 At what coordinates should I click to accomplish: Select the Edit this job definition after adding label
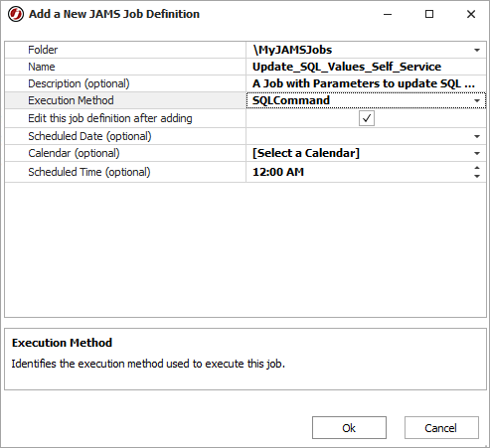110,118
